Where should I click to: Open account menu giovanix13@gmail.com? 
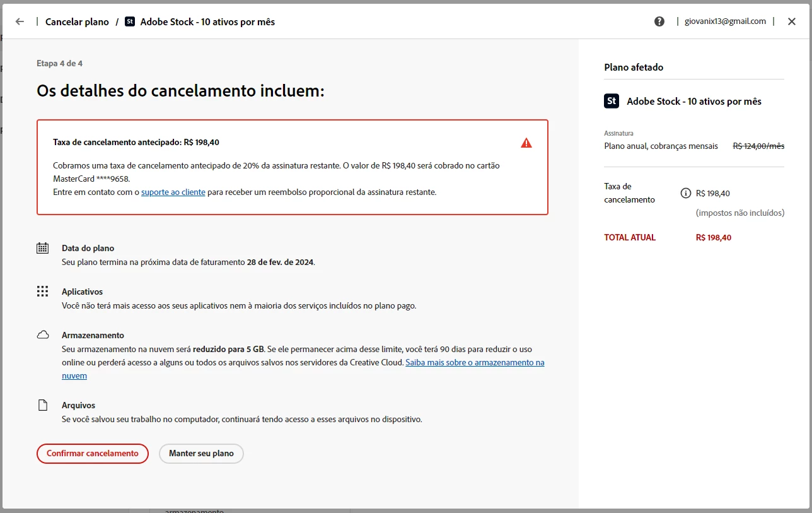pos(725,21)
